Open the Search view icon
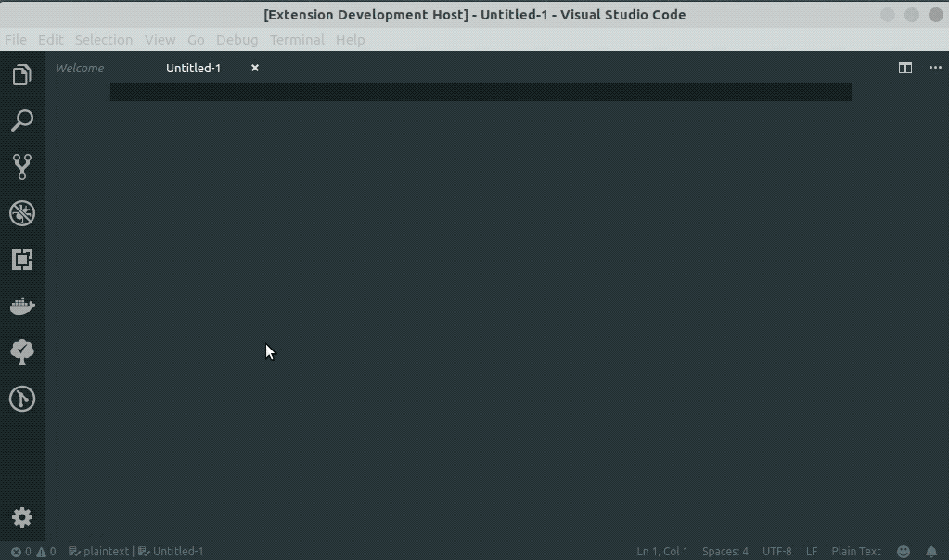The image size is (949, 560). point(21,121)
